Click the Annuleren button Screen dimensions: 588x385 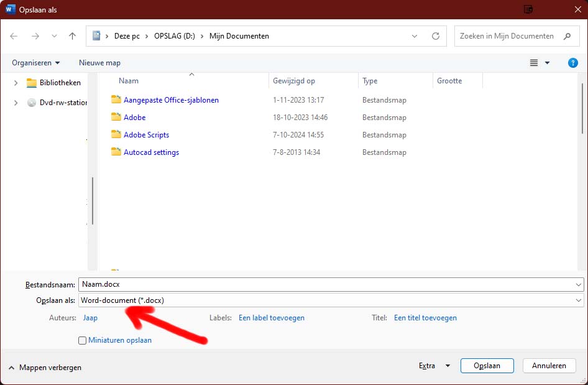point(549,366)
